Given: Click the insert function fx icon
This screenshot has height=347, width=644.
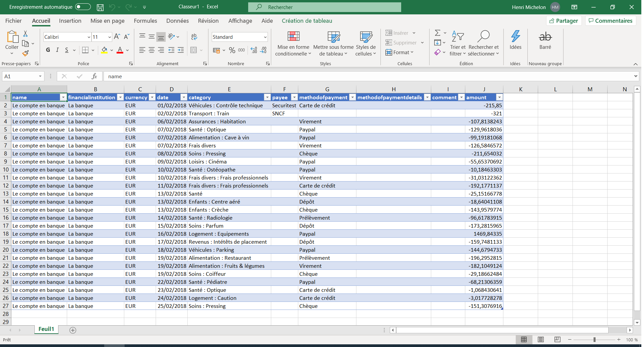Looking at the screenshot, I should point(95,77).
